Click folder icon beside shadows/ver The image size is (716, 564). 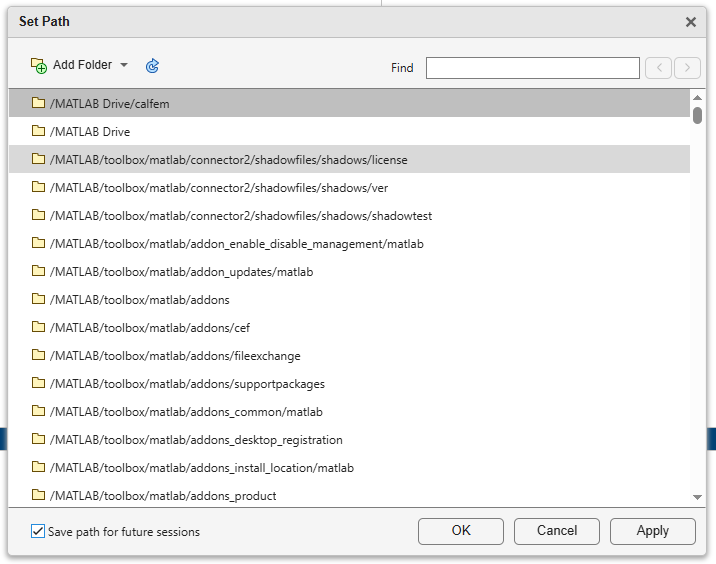coord(38,186)
